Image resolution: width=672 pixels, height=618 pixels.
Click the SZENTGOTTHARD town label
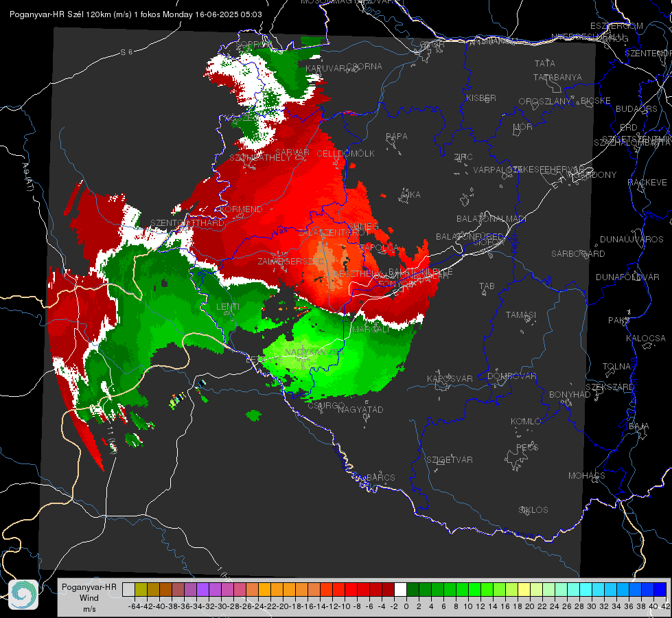[x=187, y=223]
